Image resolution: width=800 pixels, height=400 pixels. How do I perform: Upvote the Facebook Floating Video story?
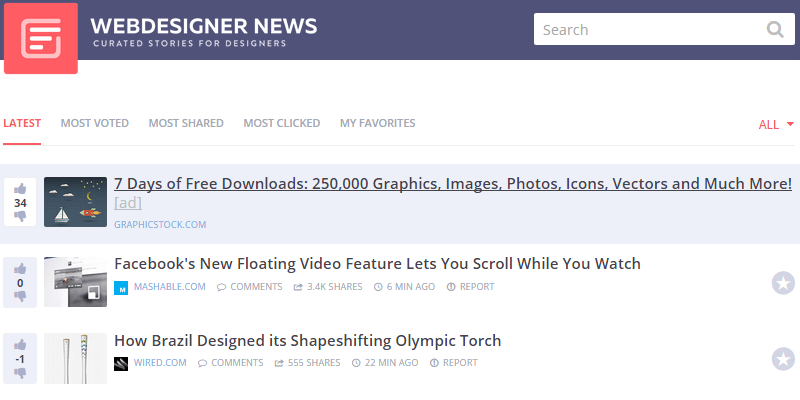click(20, 267)
